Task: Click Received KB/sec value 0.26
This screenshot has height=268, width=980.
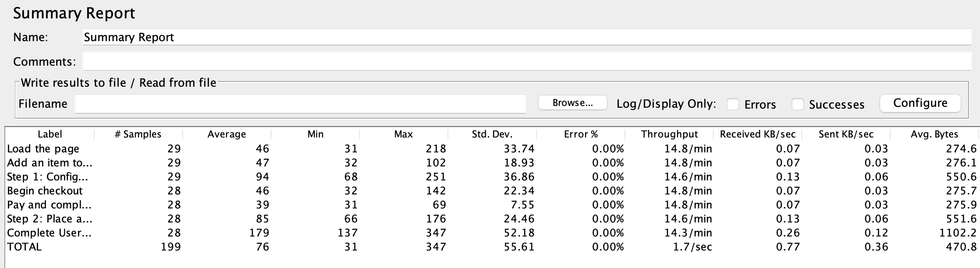Action: [788, 233]
